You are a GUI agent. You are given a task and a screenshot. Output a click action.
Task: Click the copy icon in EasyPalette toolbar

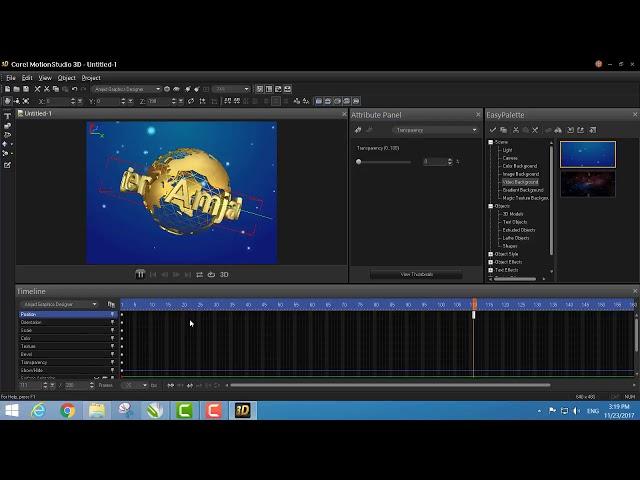coord(504,130)
